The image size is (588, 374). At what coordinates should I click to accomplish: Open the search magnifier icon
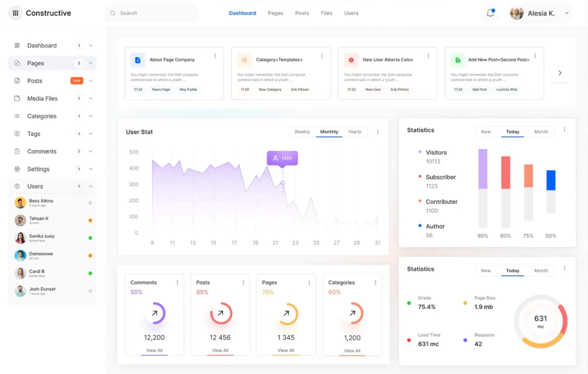(113, 13)
